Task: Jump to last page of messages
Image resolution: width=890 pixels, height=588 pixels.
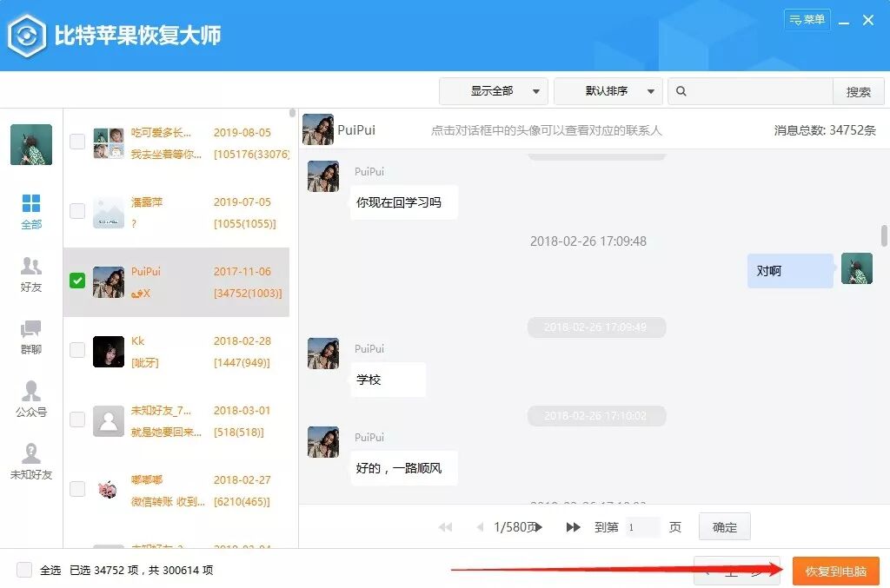Action: [x=574, y=527]
